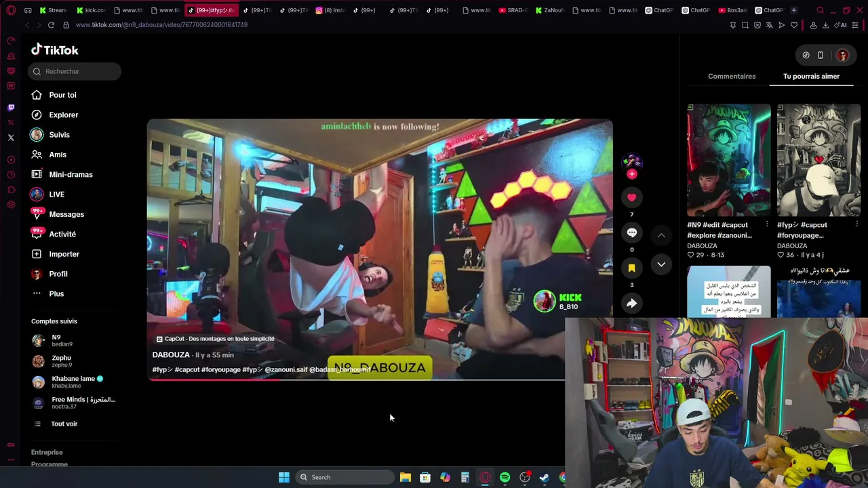The image size is (868, 488).
Task: Open more options for the #fyp #capcut recommendation
Action: coord(856,224)
